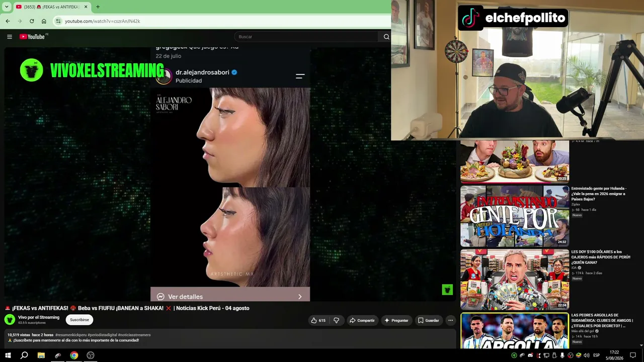Image resolution: width=644 pixels, height=362 pixels.
Task: Open the YouTube hamburger guide menu
Action: point(9,37)
